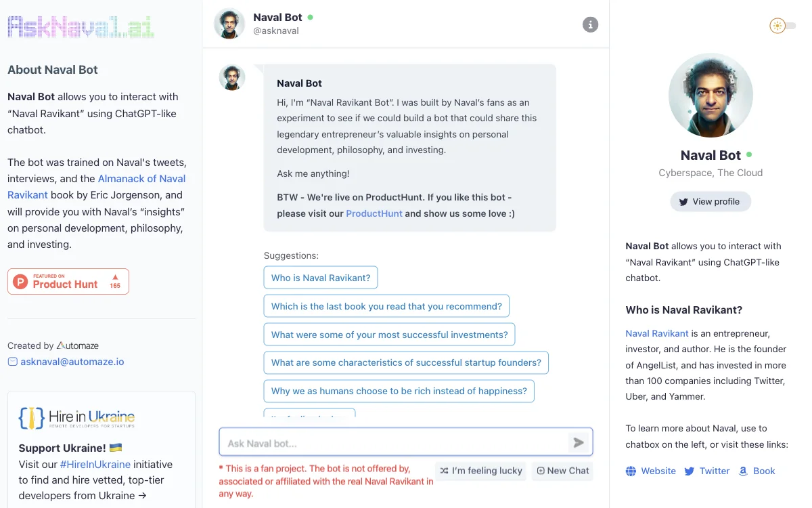Screen dimensions: 812x508
Task: Click the info icon in chat header
Action: pyautogui.click(x=591, y=25)
